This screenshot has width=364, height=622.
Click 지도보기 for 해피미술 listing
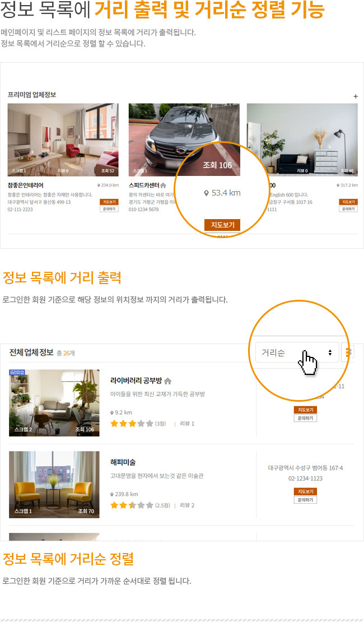point(305,491)
